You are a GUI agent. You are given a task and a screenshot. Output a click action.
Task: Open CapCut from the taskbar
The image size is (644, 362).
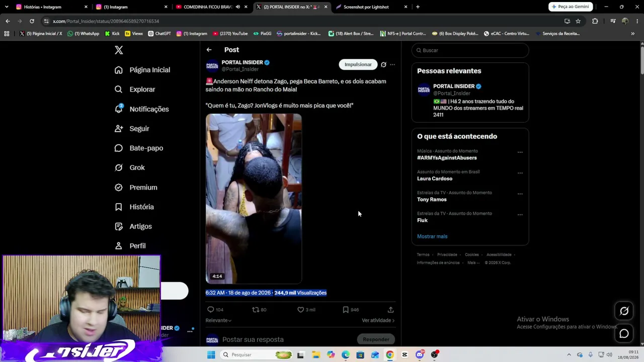[405, 354]
